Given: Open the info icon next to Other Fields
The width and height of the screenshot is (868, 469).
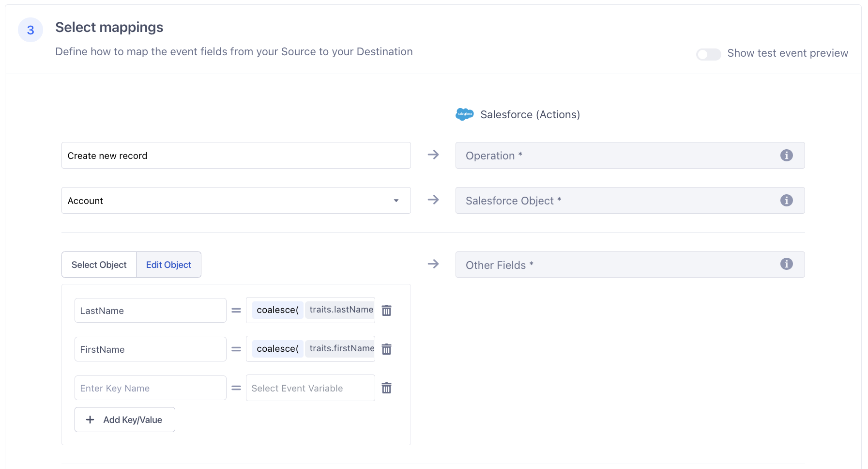Looking at the screenshot, I should click(x=787, y=265).
